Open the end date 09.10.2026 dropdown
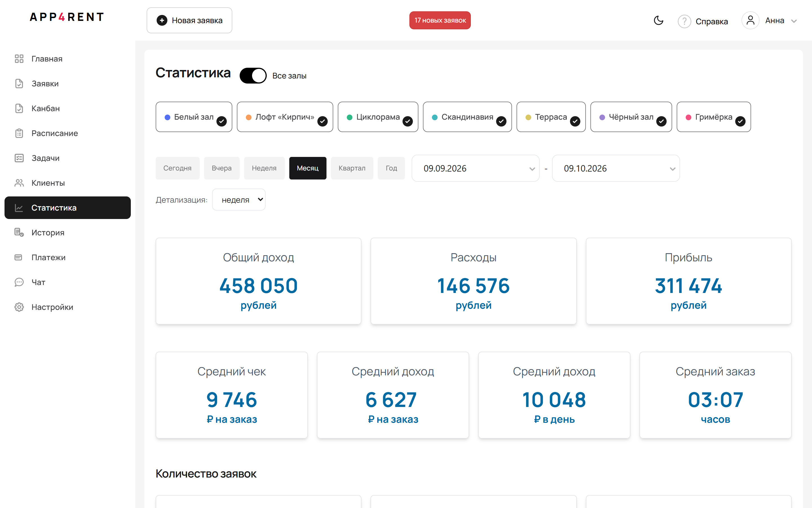Screen dimensions: 812x508 click(616, 168)
